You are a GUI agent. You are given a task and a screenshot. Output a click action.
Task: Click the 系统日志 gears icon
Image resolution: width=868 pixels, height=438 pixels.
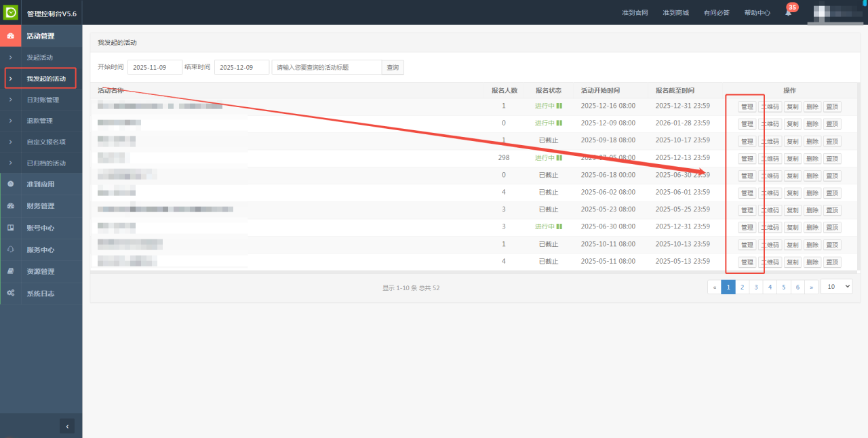click(10, 294)
